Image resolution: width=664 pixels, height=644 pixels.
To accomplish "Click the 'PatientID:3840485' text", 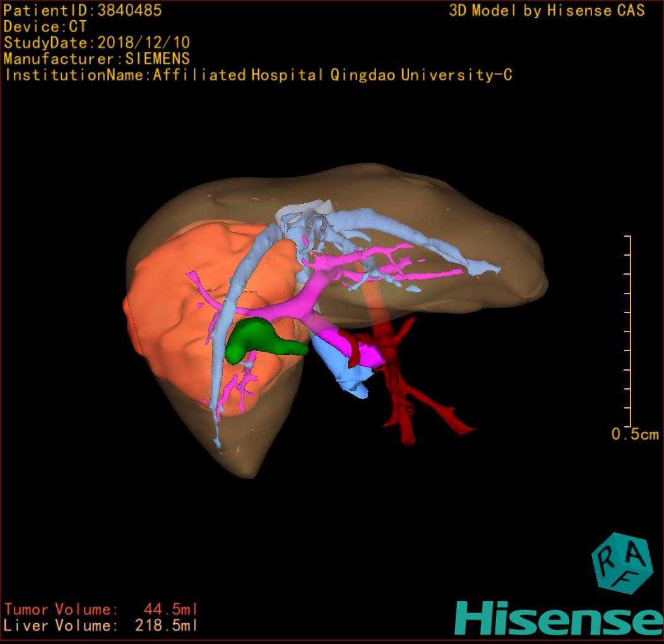I will click(83, 10).
